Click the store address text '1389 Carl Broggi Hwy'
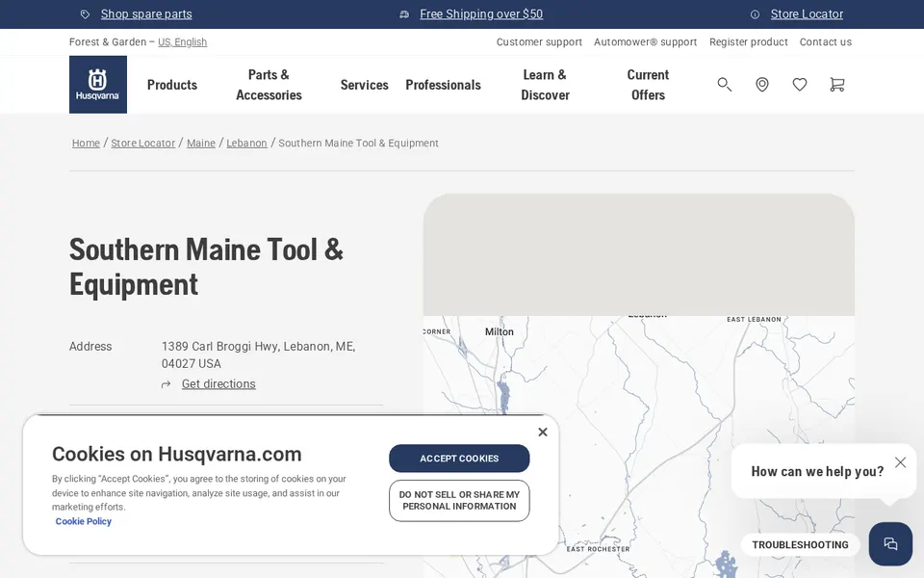Viewport: 924px width, 578px height. [x=220, y=347]
